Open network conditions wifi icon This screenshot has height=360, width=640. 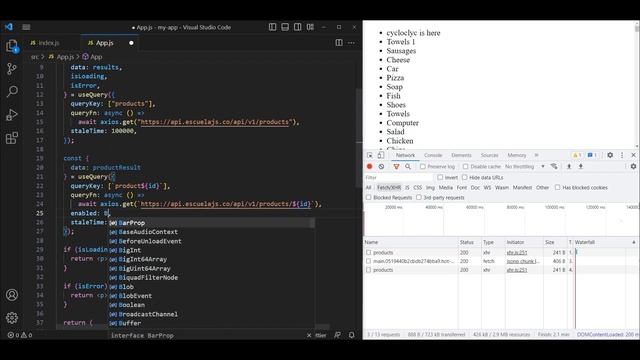(x=554, y=167)
